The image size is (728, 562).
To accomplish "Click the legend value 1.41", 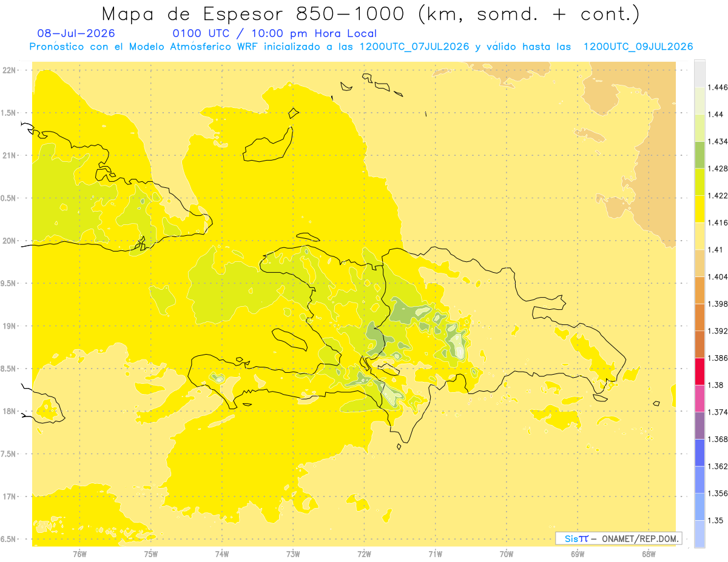I will coord(715,250).
